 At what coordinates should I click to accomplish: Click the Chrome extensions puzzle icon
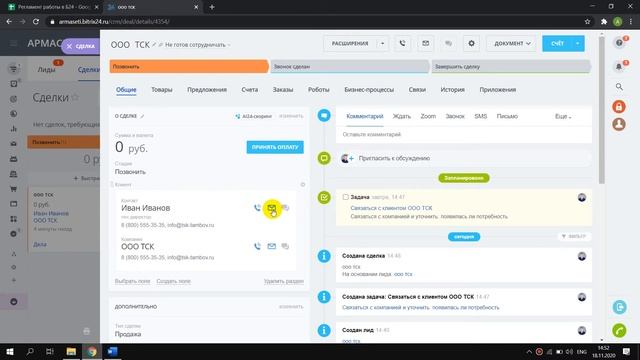click(x=604, y=22)
